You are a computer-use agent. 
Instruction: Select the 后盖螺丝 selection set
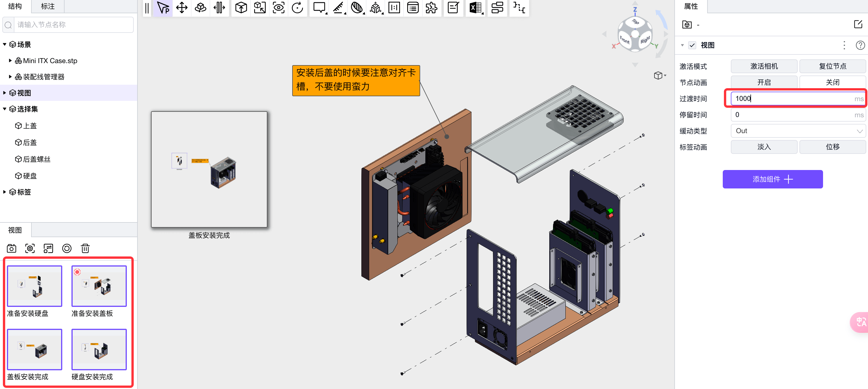pos(36,159)
